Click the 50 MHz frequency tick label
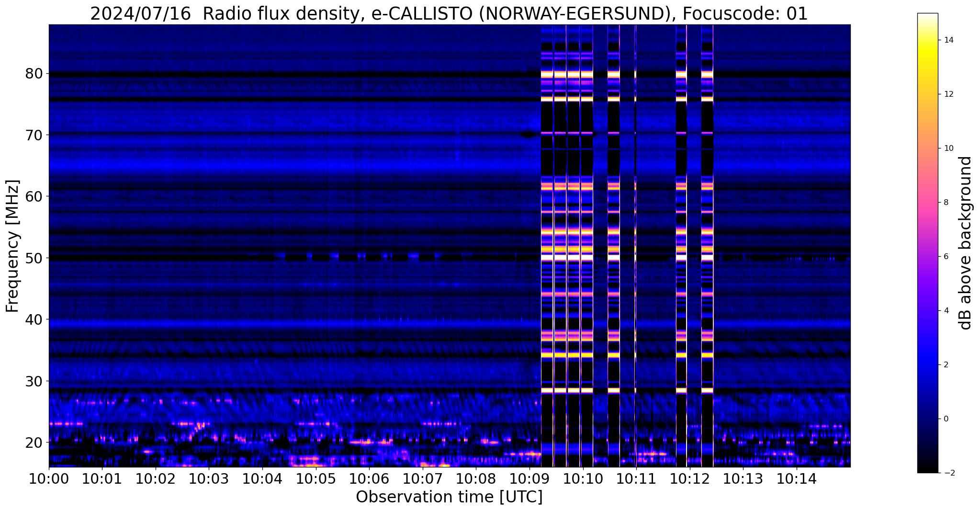The width and height of the screenshot is (980, 511). (34, 258)
